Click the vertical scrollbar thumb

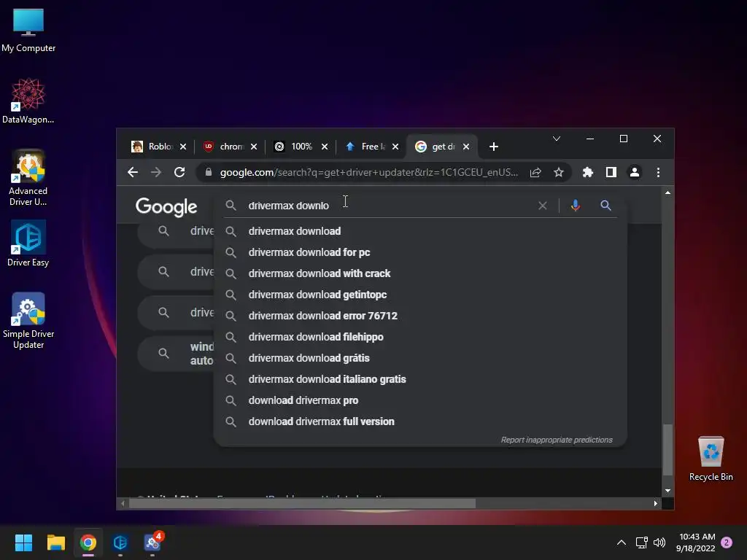(x=667, y=449)
